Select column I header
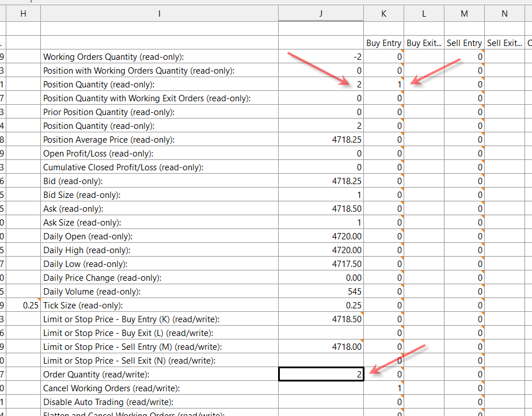532x416 pixels. [x=159, y=14]
